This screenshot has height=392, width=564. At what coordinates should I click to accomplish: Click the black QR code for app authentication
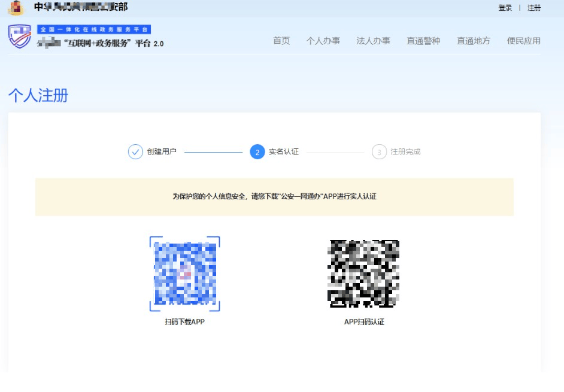pos(363,274)
